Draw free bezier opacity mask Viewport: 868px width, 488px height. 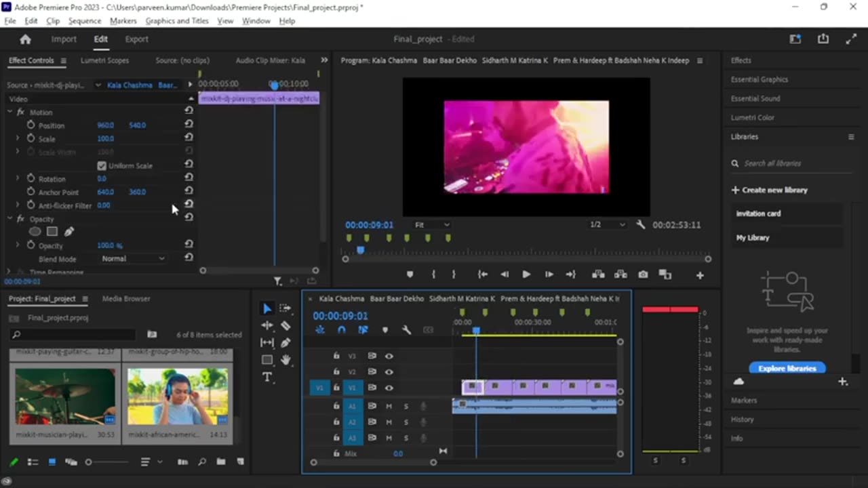point(69,232)
